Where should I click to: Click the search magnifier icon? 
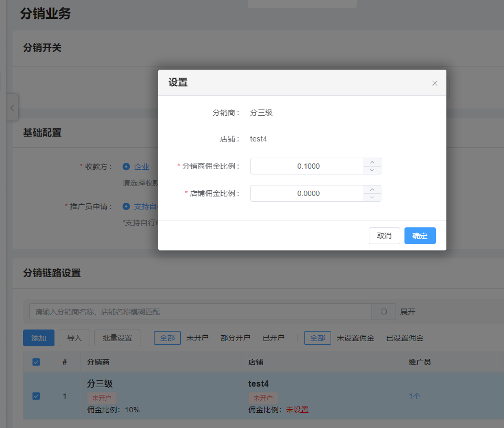[384, 311]
